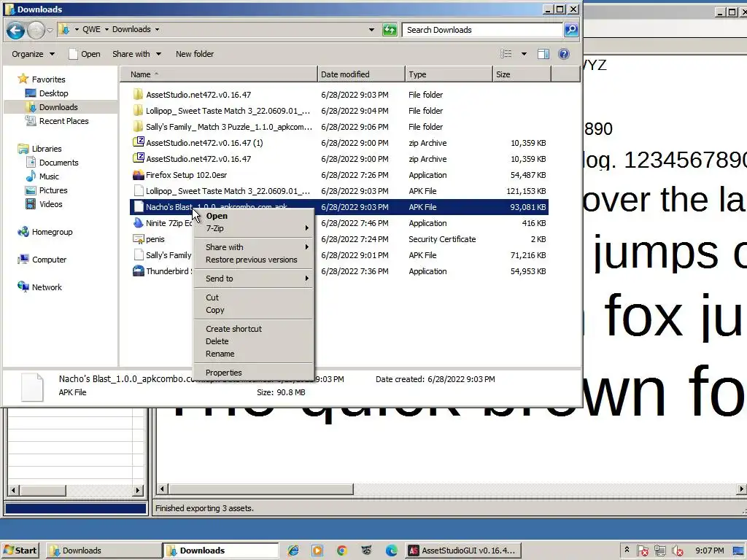Choose Share with in the context menu
The image size is (747, 560).
253,247
